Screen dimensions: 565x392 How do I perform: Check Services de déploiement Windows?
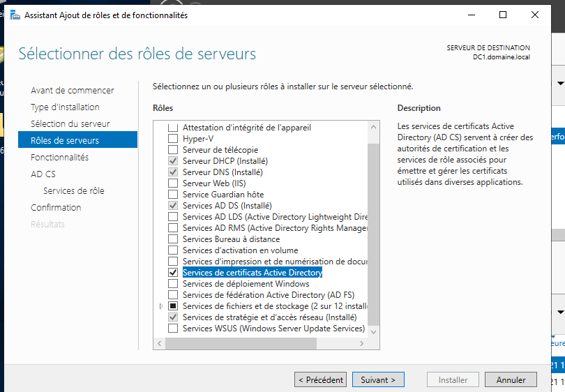[x=173, y=284]
